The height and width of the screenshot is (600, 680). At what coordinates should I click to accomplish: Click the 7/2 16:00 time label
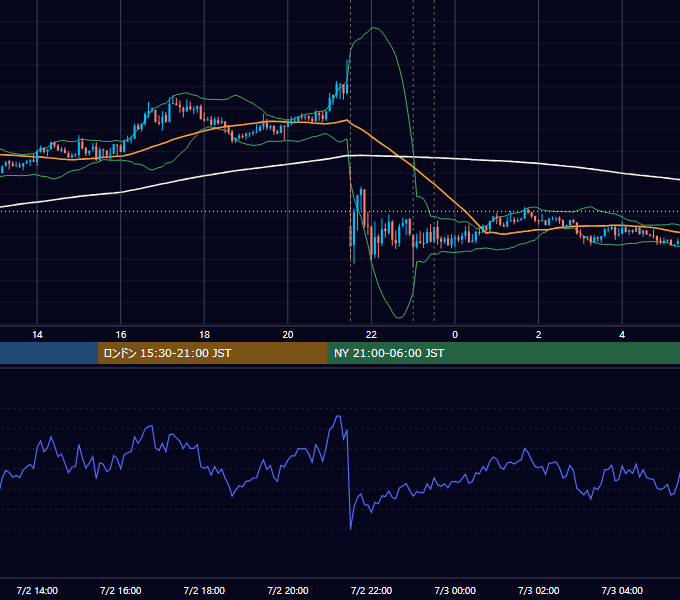pos(121,591)
